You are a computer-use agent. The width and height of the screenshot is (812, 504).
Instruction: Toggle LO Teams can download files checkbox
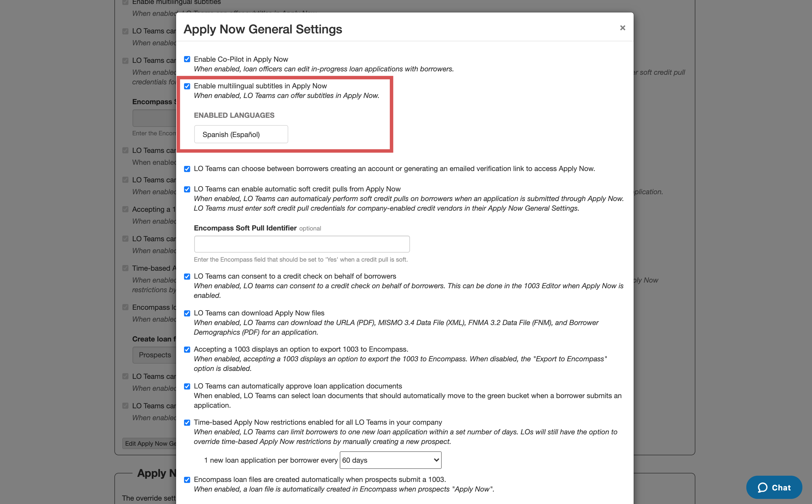coord(187,313)
